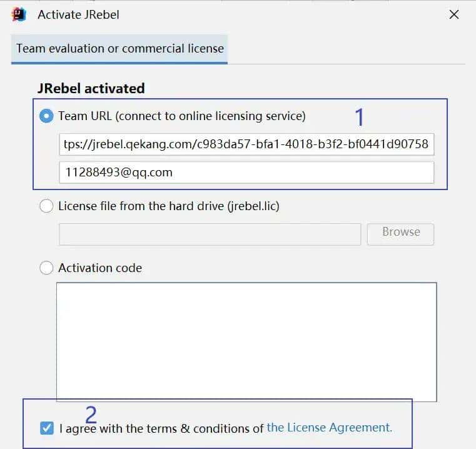The image size is (476, 449).
Task: Select the Team URL radio button
Action: tap(46, 116)
